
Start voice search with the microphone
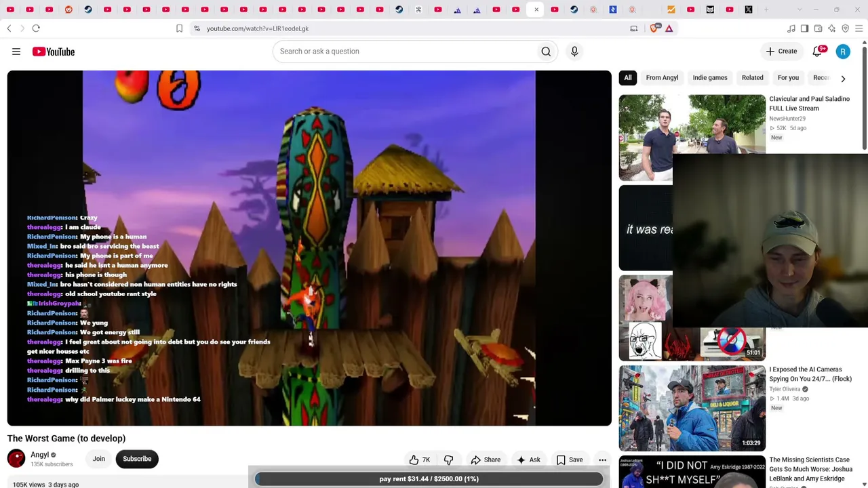point(574,52)
